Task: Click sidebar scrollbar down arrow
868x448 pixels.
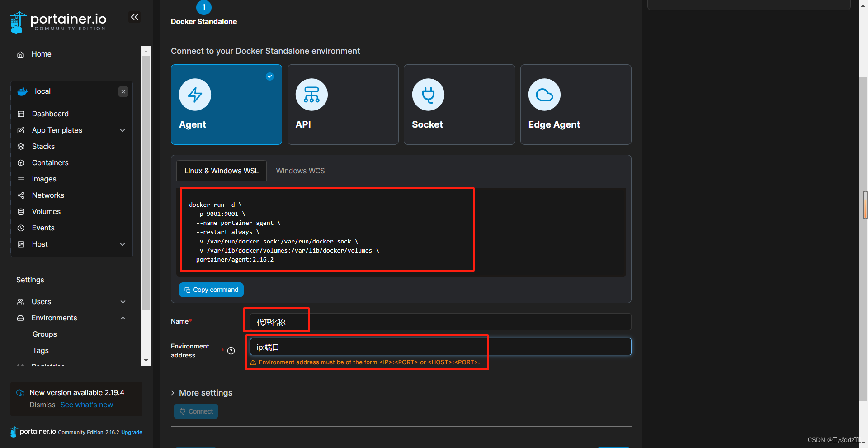Action: (146, 361)
